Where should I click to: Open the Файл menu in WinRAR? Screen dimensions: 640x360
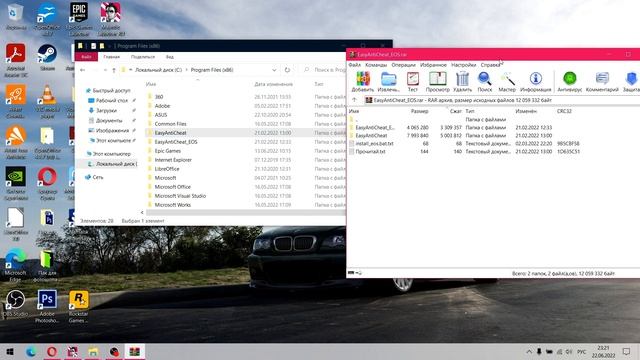pyautogui.click(x=354, y=65)
